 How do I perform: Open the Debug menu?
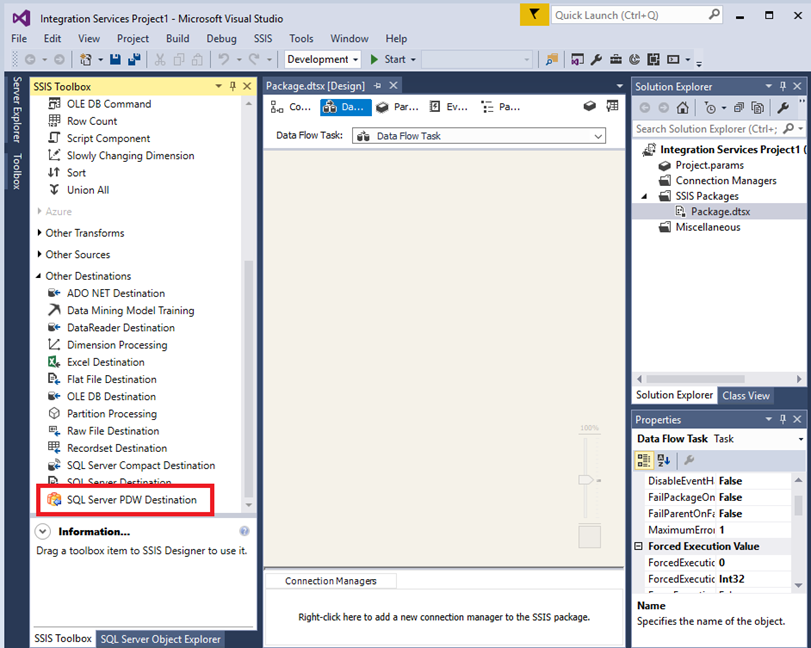pyautogui.click(x=221, y=38)
